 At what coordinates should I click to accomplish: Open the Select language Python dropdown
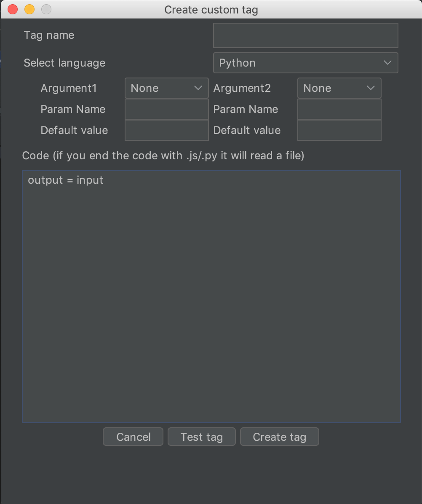pyautogui.click(x=305, y=63)
